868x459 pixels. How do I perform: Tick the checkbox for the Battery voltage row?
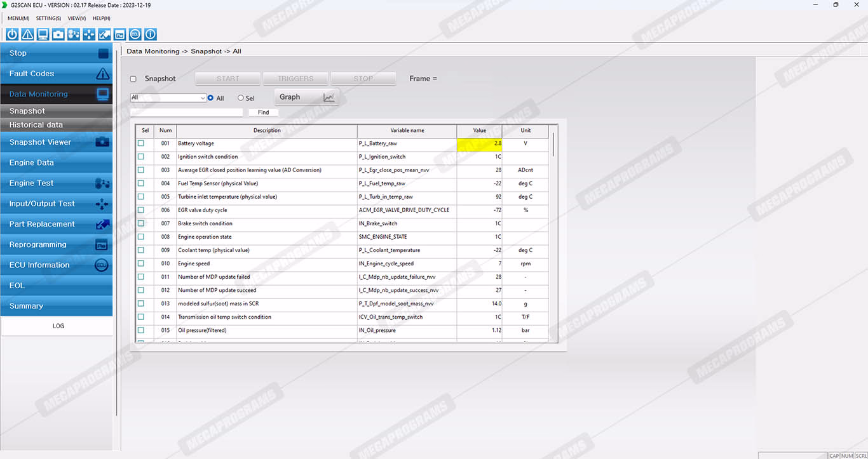click(x=141, y=143)
